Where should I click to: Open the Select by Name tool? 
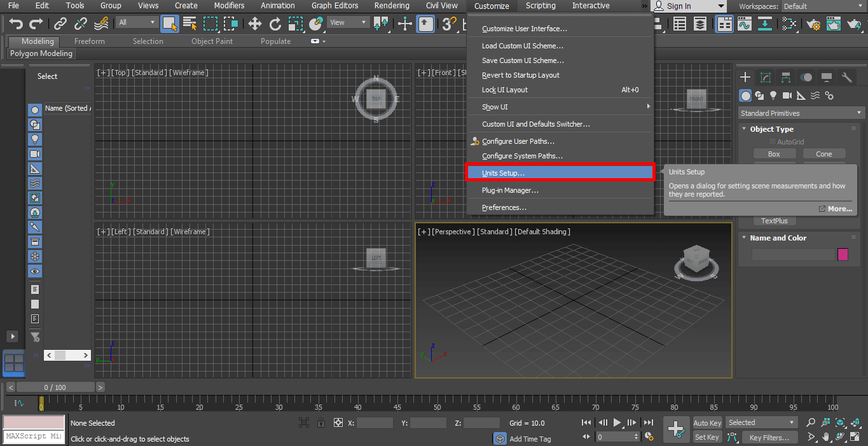[x=189, y=24]
